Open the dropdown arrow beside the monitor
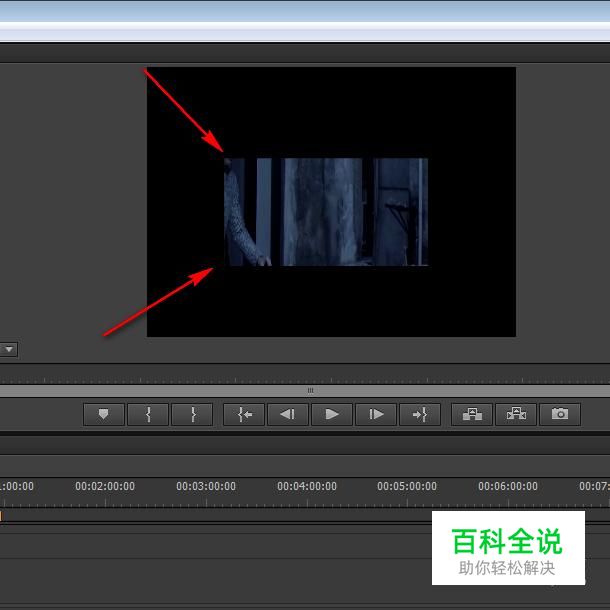This screenshot has width=610, height=610. 8,349
